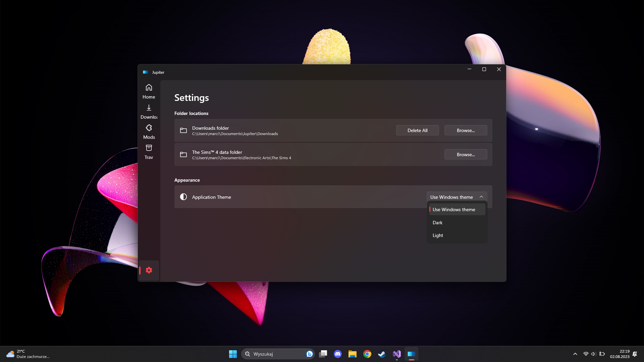Collapse the Use Windows theme dropdown
The height and width of the screenshot is (362, 644).
(481, 196)
